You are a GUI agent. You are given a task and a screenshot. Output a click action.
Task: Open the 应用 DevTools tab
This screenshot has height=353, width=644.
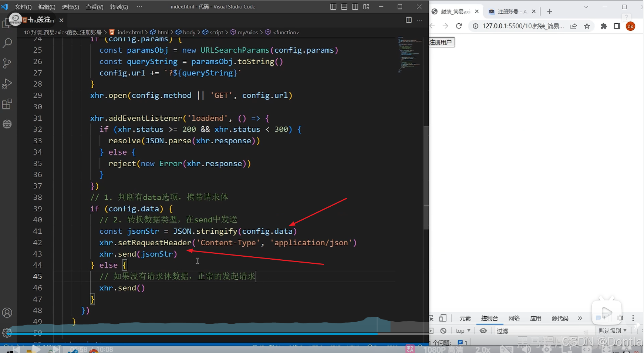point(536,319)
